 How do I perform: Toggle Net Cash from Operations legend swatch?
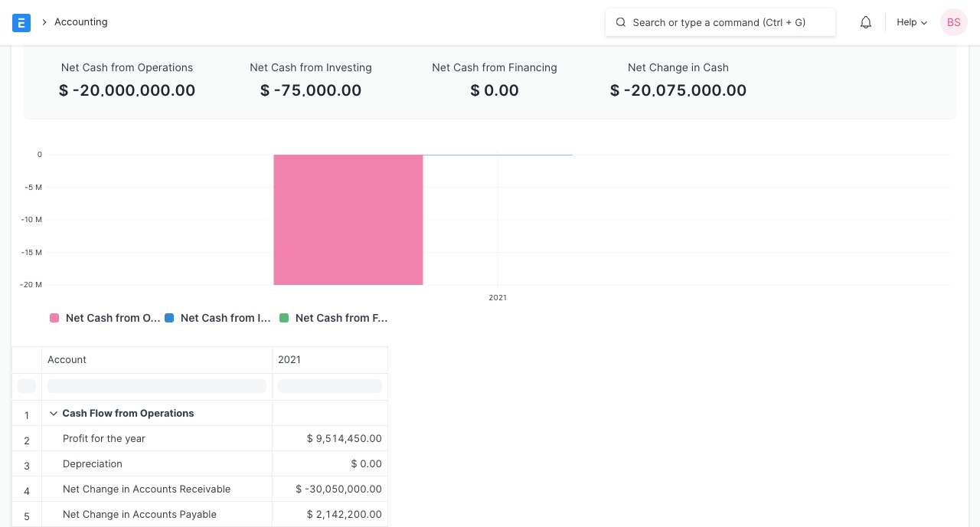[x=54, y=318]
